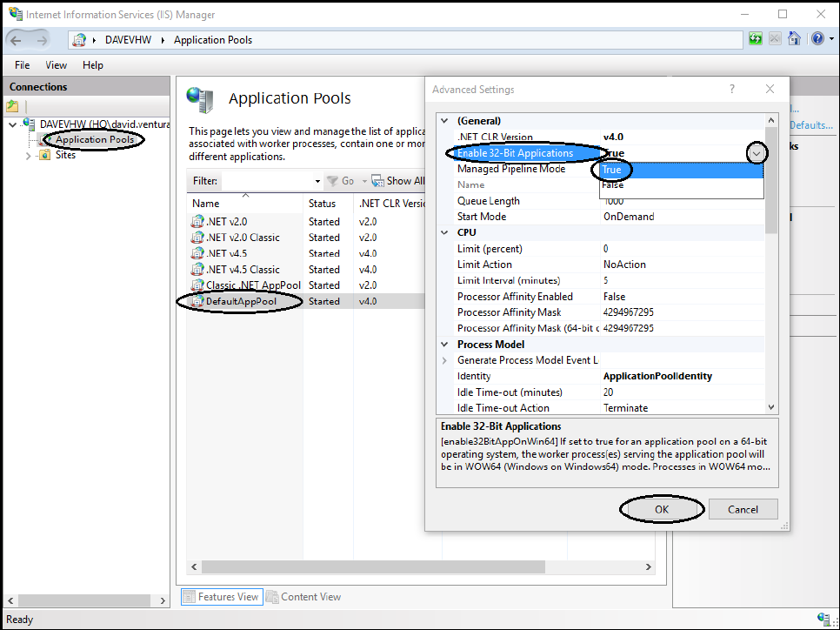Viewport: 840px width, 630px height.
Task: Click the .NET v2.0 Classic pool icon
Action: 197,238
